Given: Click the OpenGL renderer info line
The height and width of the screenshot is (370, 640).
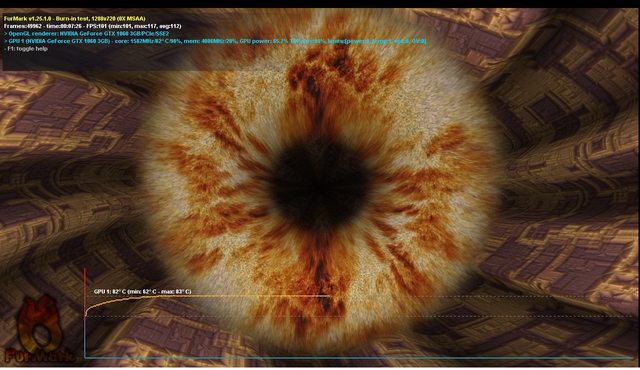Looking at the screenshot, I should coord(86,33).
